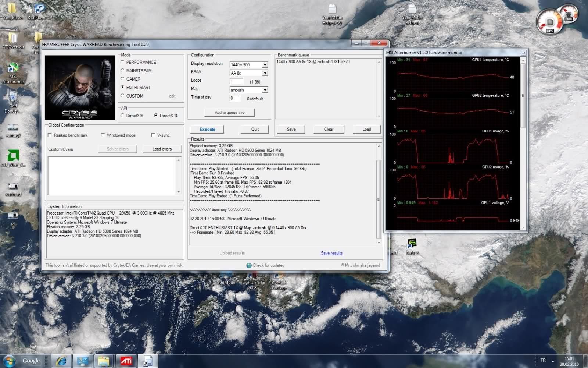
Task: Click the Afterburner monitor scroll-down arrow
Action: pos(523,227)
